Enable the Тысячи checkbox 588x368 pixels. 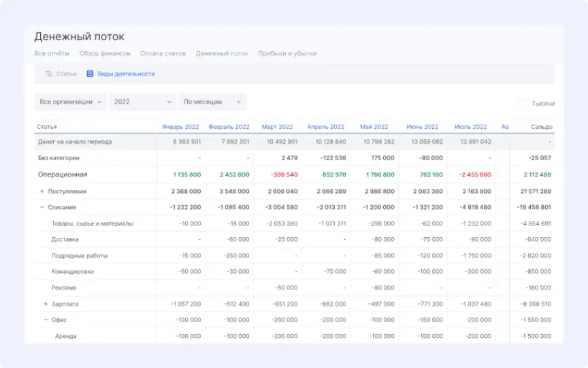[x=521, y=104]
